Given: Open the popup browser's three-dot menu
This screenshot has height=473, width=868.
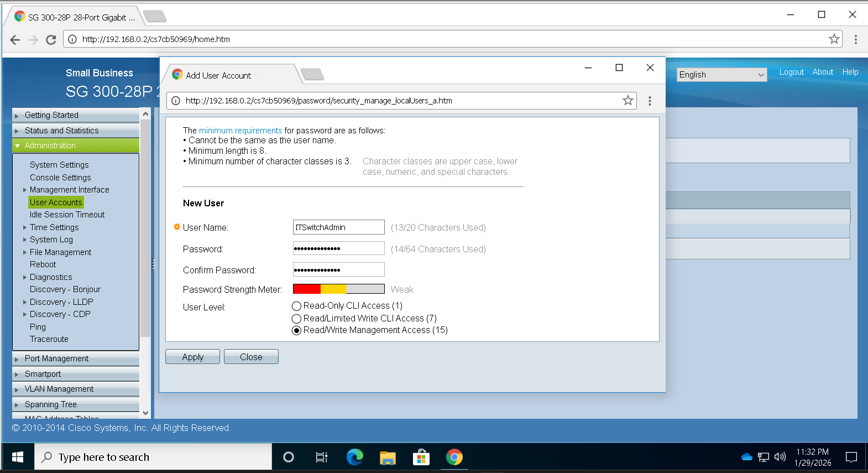Looking at the screenshot, I should click(x=650, y=101).
